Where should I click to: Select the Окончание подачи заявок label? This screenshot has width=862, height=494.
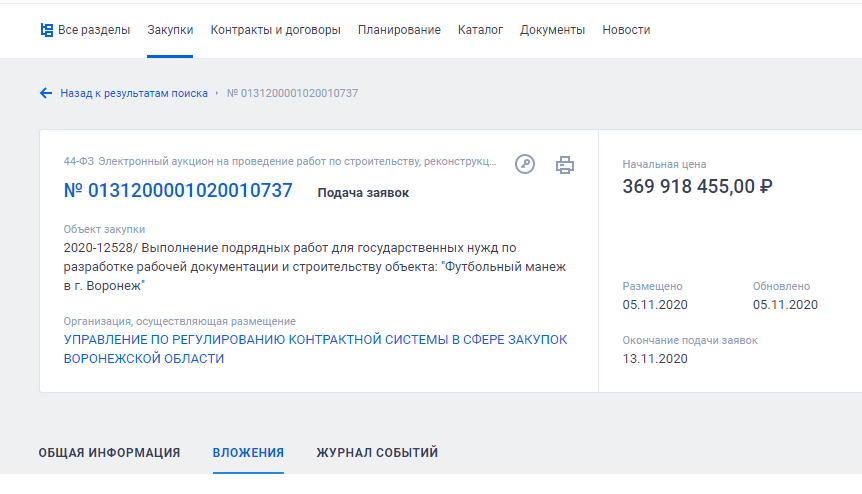tap(690, 340)
